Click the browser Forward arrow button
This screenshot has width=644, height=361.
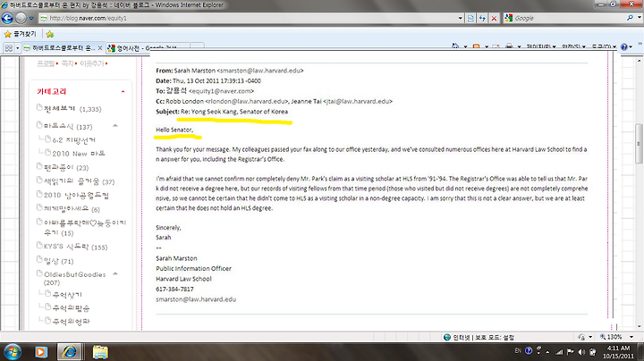(21, 18)
